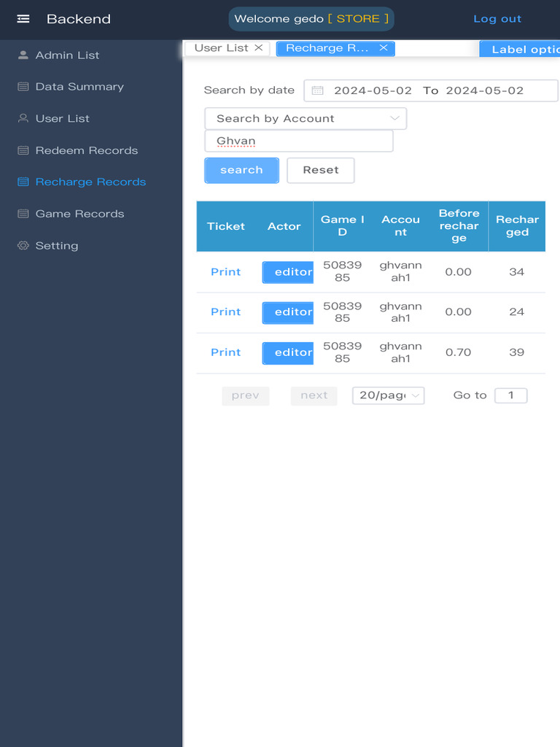The image size is (560, 747).
Task: Open the Label options dropdown
Action: (519, 49)
